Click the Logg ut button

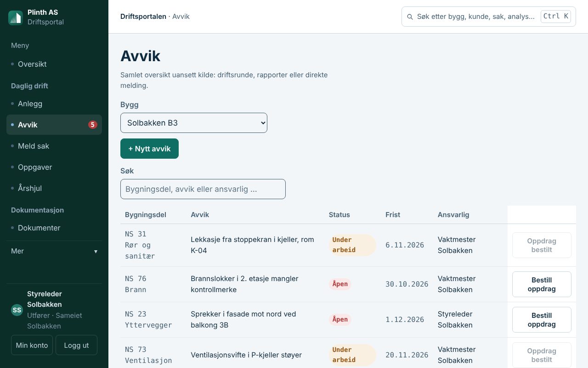[x=76, y=345]
